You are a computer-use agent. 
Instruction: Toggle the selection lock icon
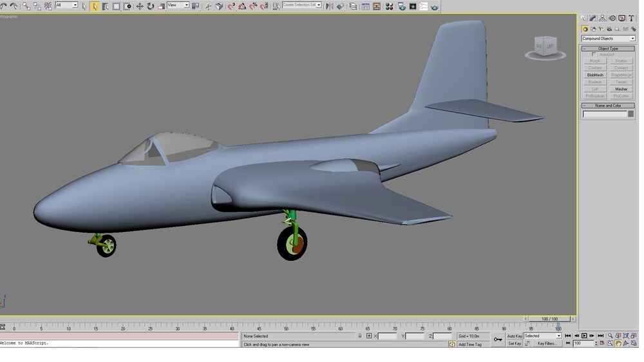pyautogui.click(x=360, y=336)
